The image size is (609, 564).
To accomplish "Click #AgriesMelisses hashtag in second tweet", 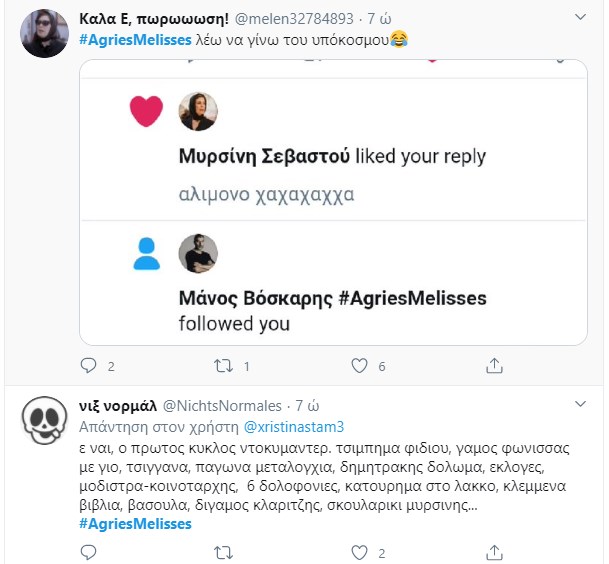I will click(134, 523).
